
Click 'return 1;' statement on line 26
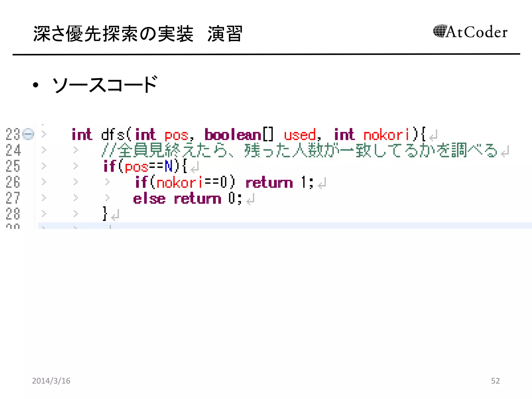tap(280, 182)
